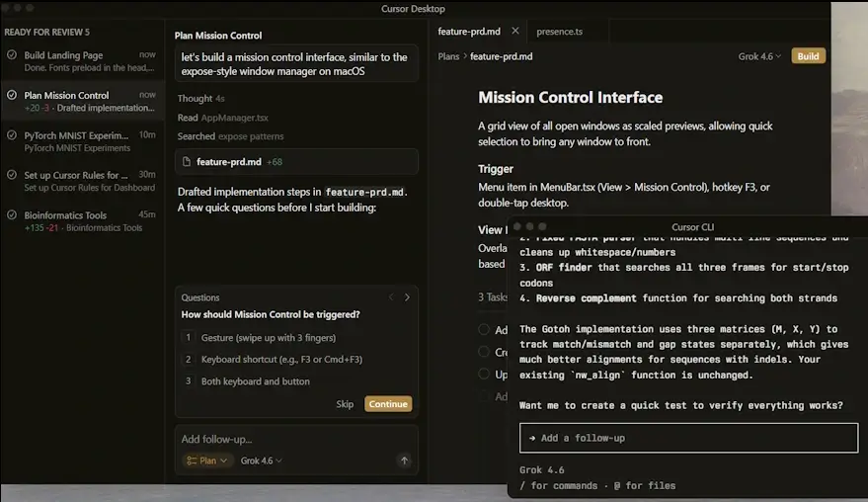Click the Cursor Desktop window title
Viewport: 868px width, 502px height.
413,9
